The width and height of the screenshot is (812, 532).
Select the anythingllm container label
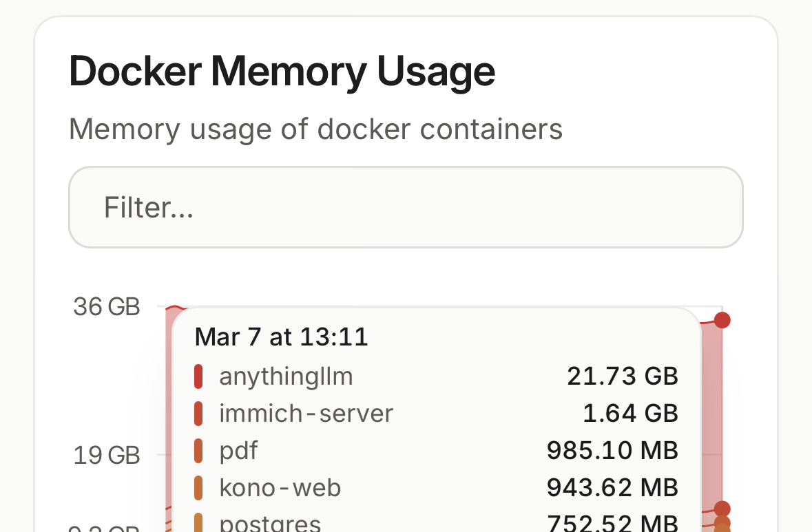(x=286, y=376)
